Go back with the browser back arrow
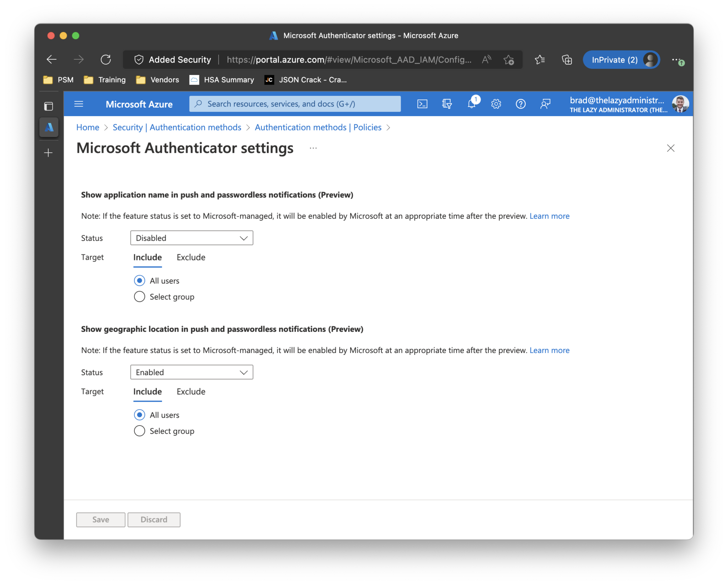This screenshot has width=728, height=585. point(52,59)
